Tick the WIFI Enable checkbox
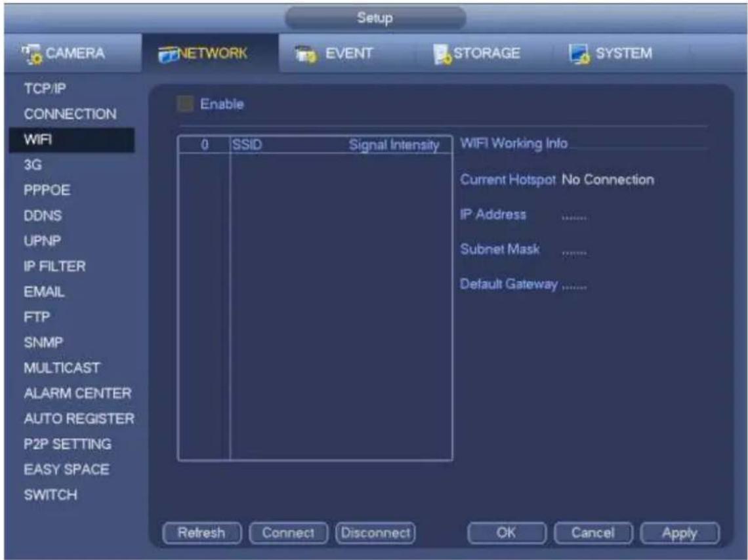This screenshot has width=748, height=560. point(185,104)
